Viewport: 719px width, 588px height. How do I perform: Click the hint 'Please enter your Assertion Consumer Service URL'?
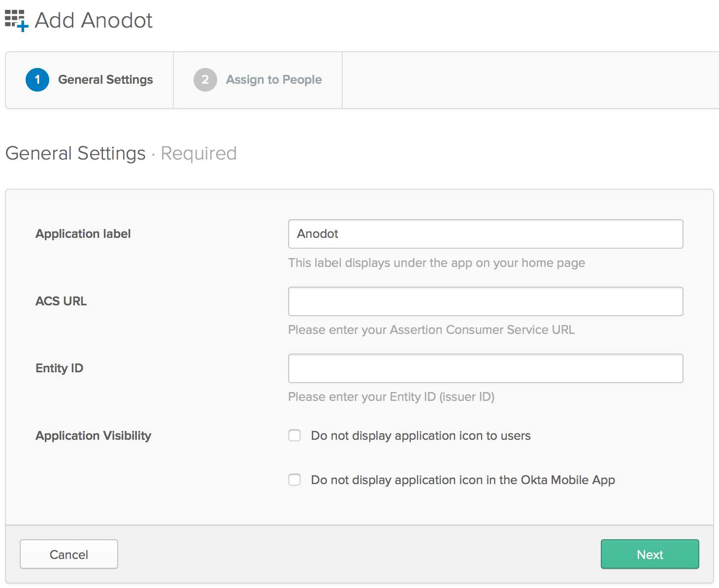431,330
